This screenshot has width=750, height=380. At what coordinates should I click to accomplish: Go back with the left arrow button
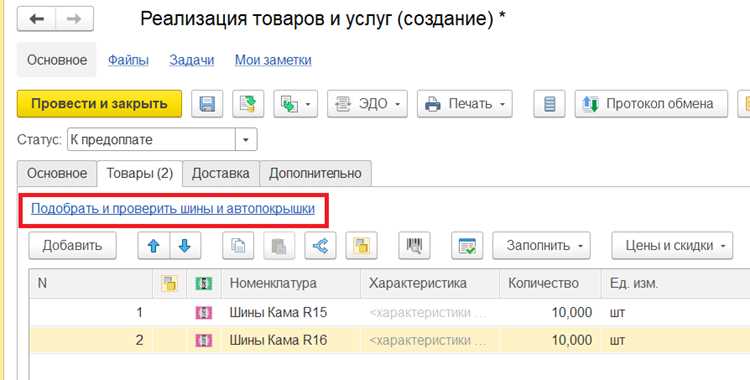pos(36,19)
